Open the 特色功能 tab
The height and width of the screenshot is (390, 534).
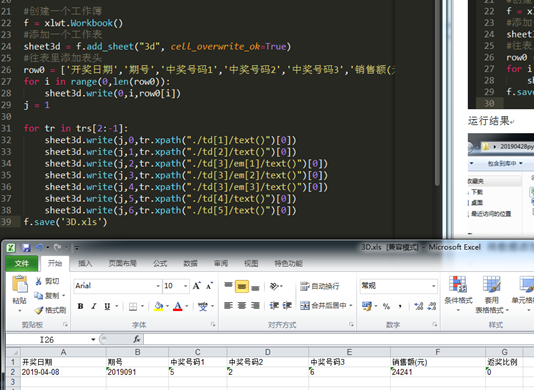[288, 263]
